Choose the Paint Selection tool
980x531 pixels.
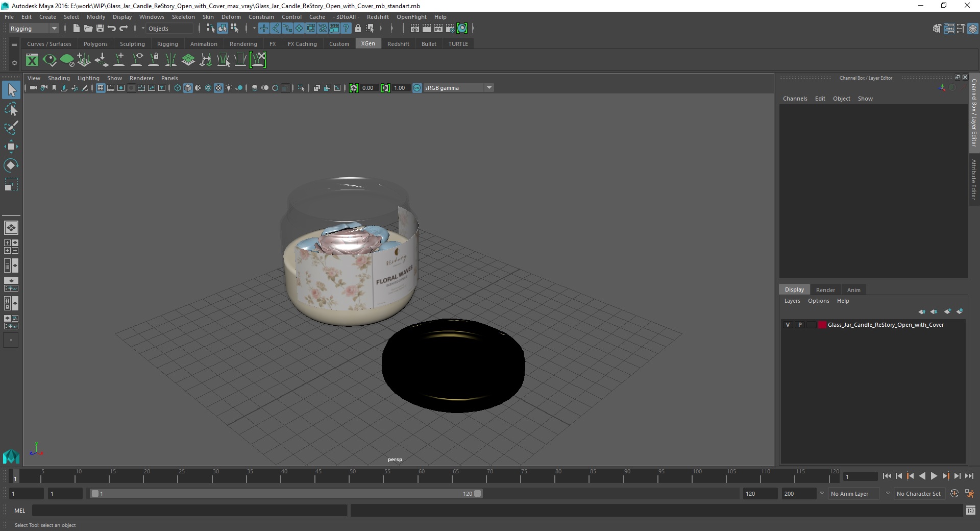[11, 128]
